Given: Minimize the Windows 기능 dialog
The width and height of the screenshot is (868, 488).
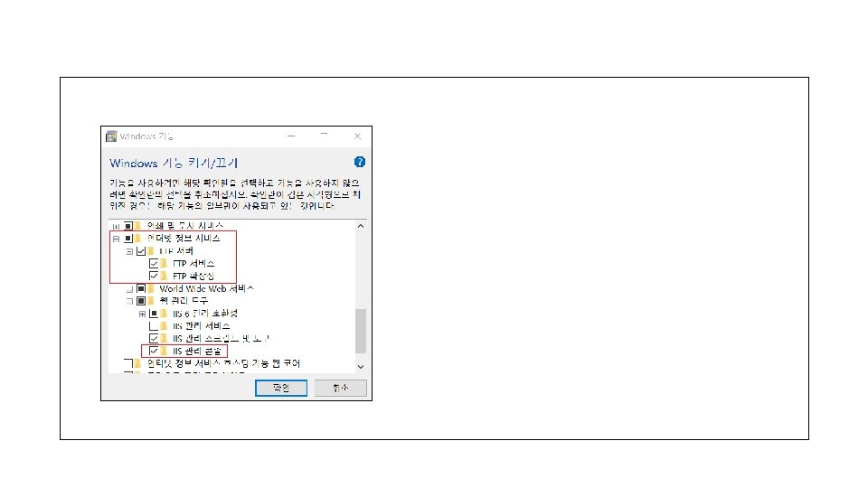Looking at the screenshot, I should [x=291, y=136].
